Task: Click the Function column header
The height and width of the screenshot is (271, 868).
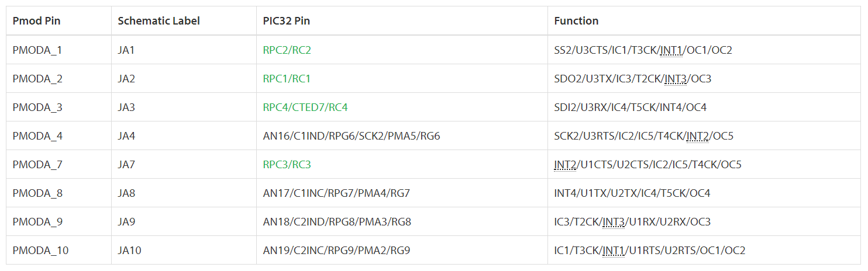Action: (576, 21)
